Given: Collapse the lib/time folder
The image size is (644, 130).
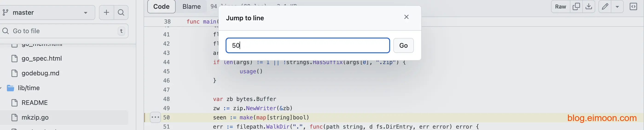Looking at the screenshot, I should pyautogui.click(x=2, y=88).
